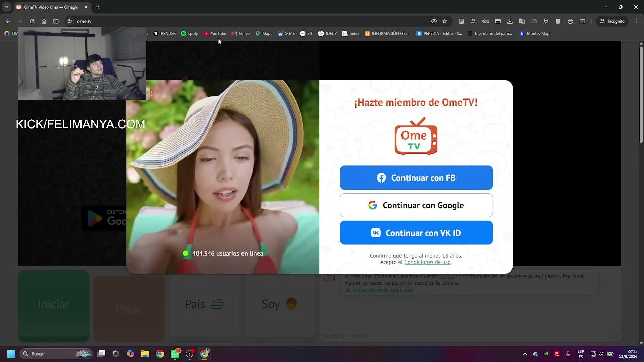Open File Explorer from the taskbar
The width and height of the screenshot is (644, 362).
pyautogui.click(x=145, y=354)
